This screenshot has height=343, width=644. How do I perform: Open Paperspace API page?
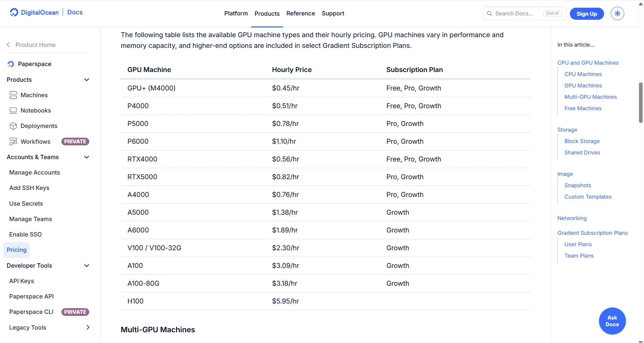click(32, 296)
